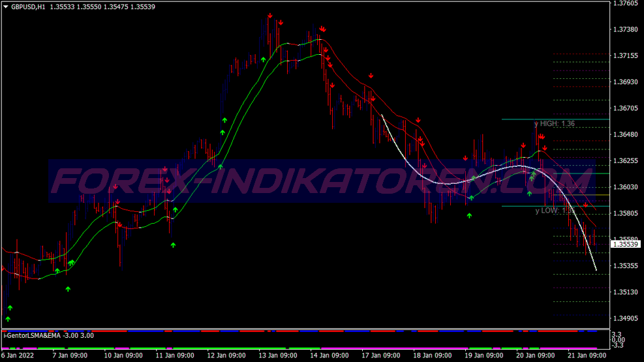Screen dimensions: 644x362
Task: Click the topmost red sell arrow at chart peak
Action: pos(269,16)
